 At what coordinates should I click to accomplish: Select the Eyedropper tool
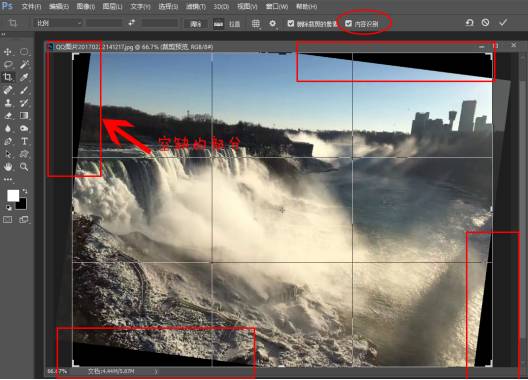[x=24, y=77]
